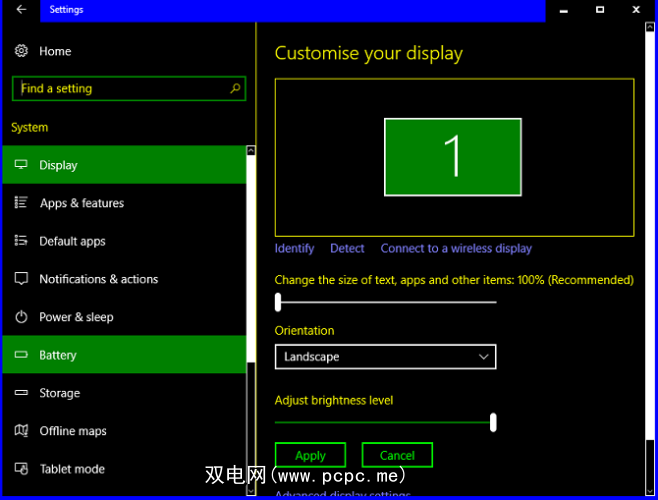Click the brightness level slider handle
658x500 pixels.
(x=493, y=422)
